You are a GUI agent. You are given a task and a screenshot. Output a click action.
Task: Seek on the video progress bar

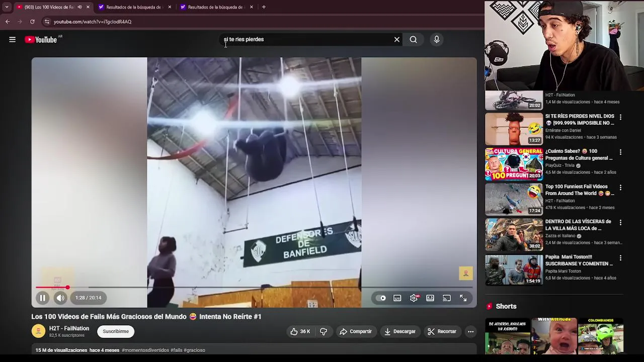click(254, 288)
